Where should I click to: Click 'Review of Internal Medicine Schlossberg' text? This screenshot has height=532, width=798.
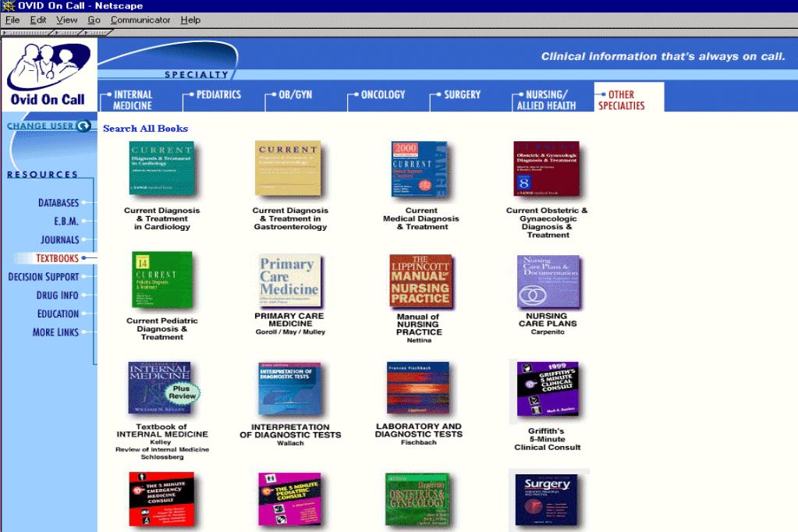(x=161, y=453)
